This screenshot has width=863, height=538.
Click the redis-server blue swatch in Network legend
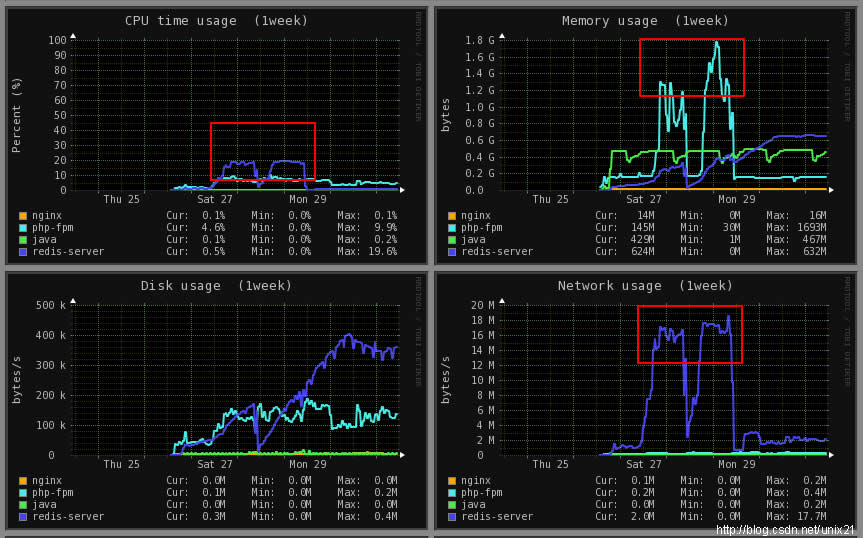click(x=452, y=517)
